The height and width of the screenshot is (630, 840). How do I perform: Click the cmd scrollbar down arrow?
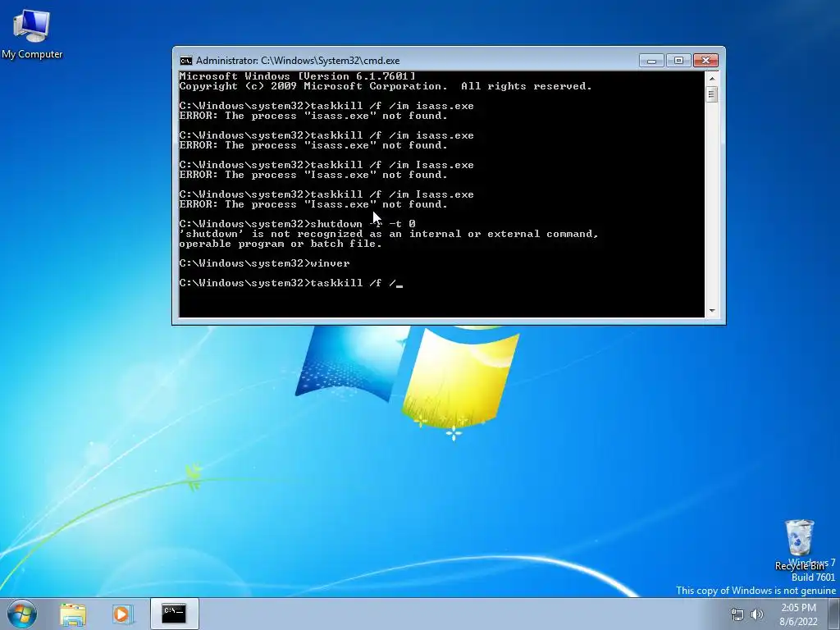711,311
